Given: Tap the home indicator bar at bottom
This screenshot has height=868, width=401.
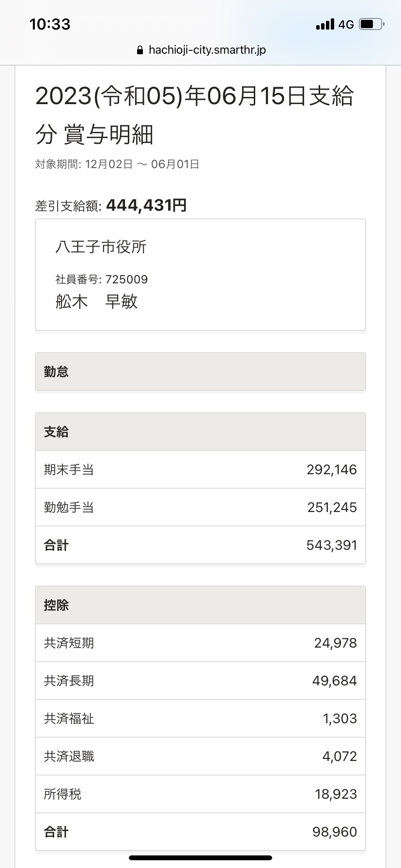Looking at the screenshot, I should (200, 858).
